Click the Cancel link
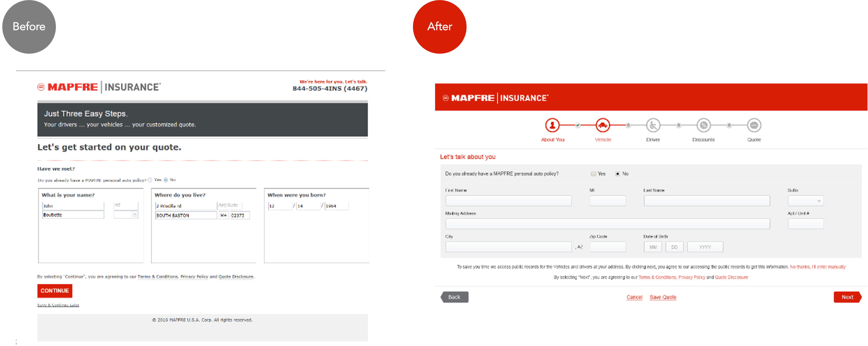This screenshot has width=868, height=346. pyautogui.click(x=635, y=297)
